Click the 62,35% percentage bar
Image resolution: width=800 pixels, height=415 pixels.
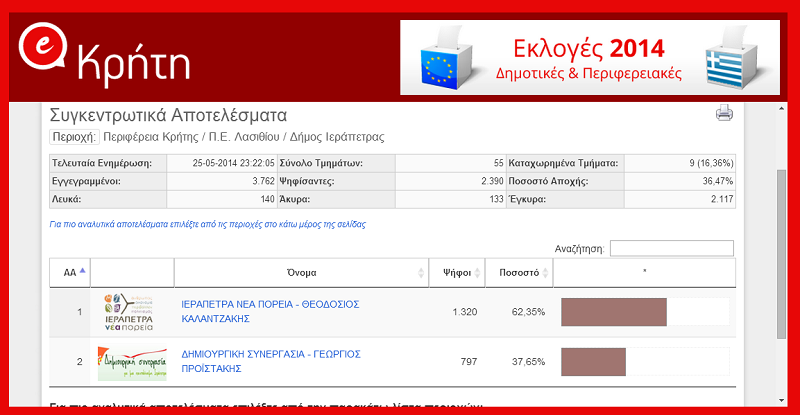614,312
